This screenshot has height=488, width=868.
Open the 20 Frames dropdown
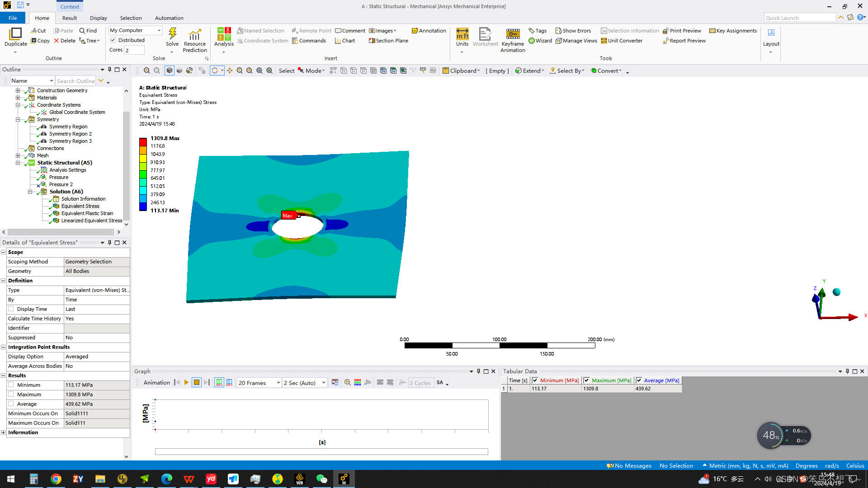point(278,383)
